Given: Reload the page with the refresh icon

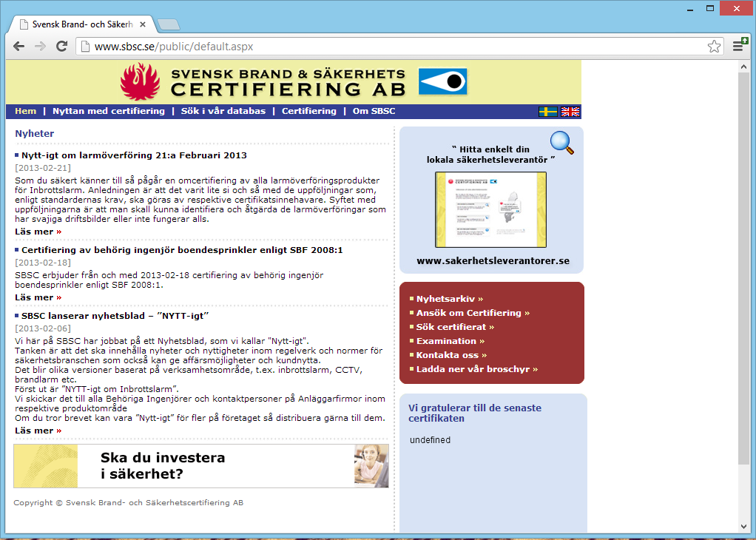Looking at the screenshot, I should click(x=61, y=47).
